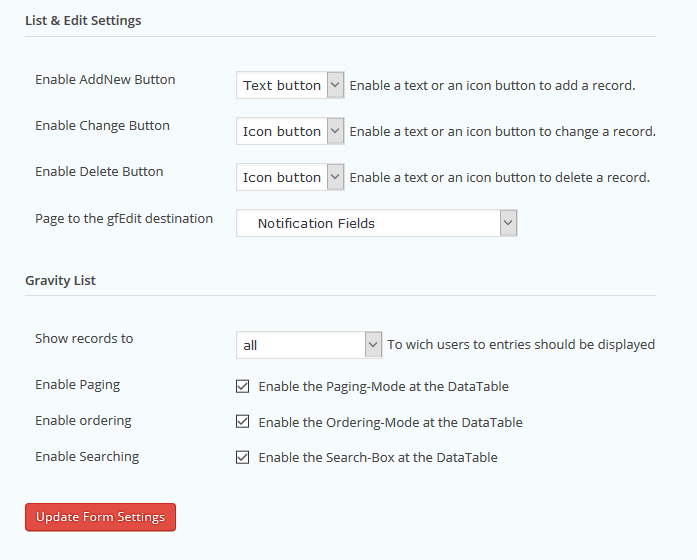Click 'Enable the Paging-Mode at the DataTable' text
Image resolution: width=697 pixels, height=560 pixels.
coord(384,386)
